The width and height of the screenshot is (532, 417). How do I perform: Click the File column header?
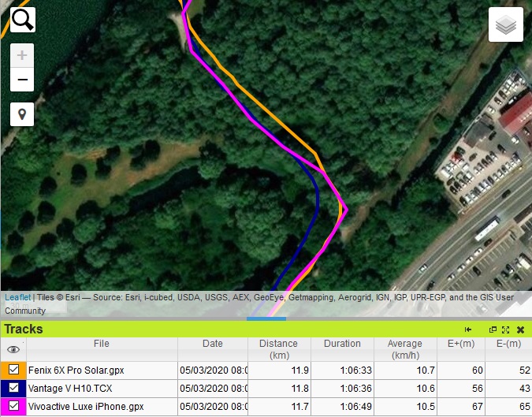[102, 344]
